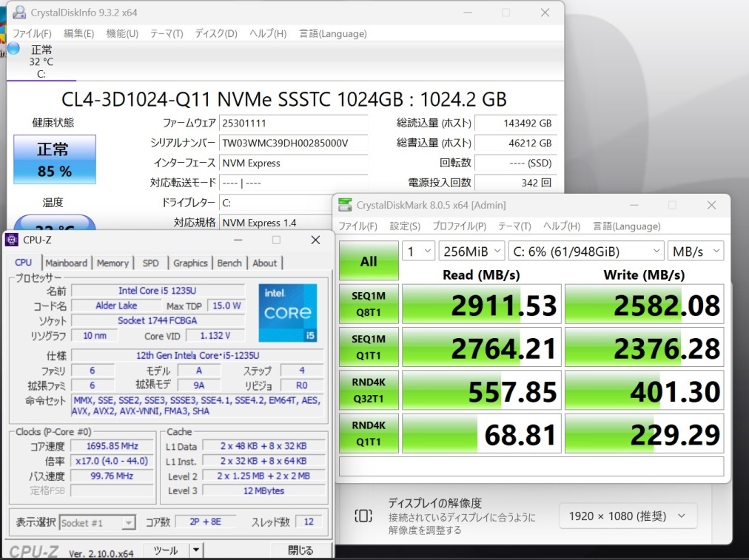This screenshot has width=749, height=560.
Task: Click the CrystalDiskMark app icon in title bar
Action: coord(345,205)
